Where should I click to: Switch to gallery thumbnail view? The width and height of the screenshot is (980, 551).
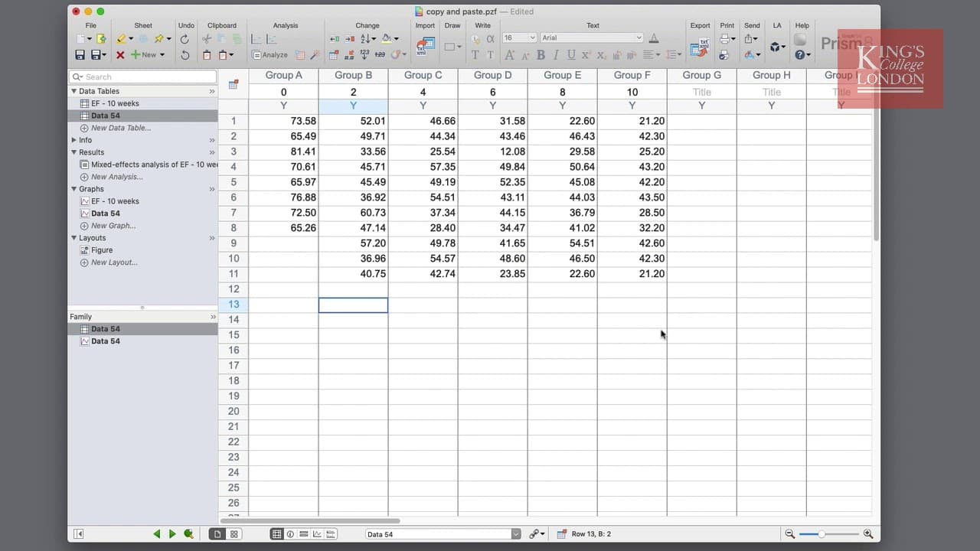(x=234, y=534)
